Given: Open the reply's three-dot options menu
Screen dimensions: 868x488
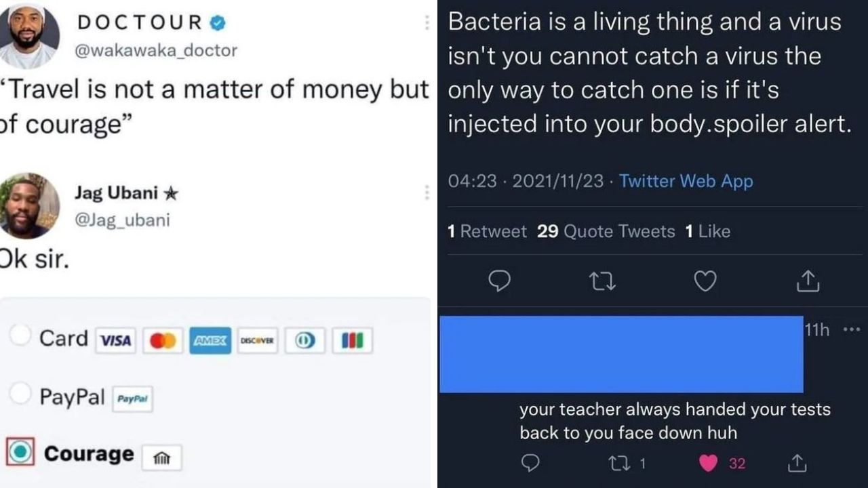Looking at the screenshot, I should (851, 328).
